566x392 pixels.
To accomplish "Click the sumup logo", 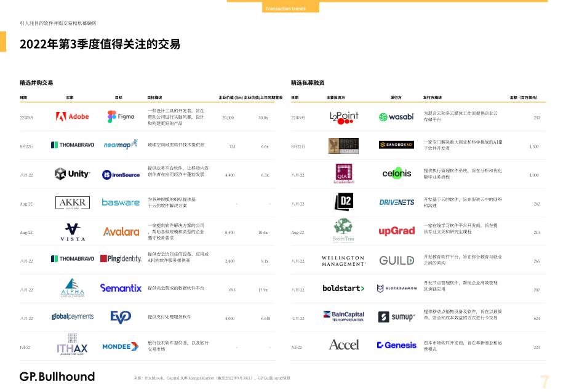I will 396,317.
